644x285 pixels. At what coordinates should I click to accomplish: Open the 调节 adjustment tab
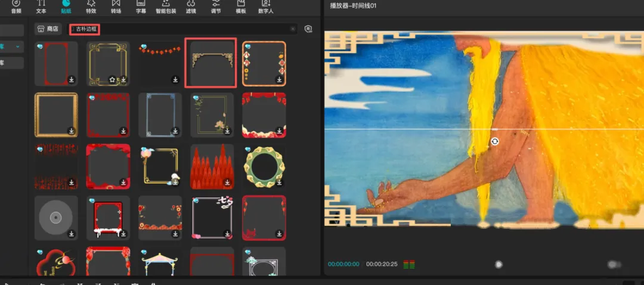point(216,7)
